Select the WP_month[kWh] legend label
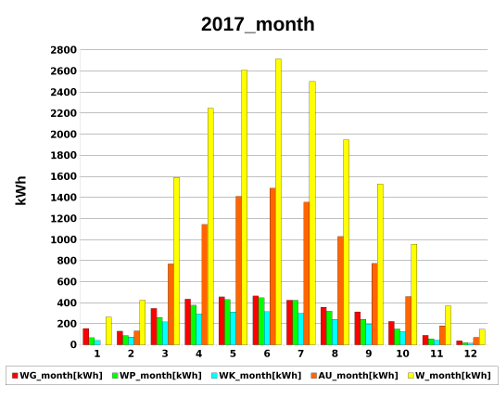The width and height of the screenshot is (500, 396). 161,376
